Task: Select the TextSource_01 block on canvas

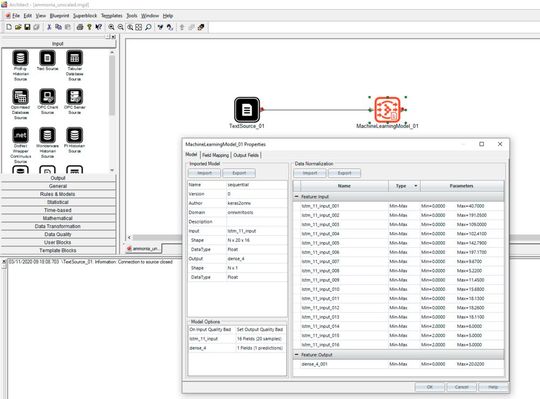Action: 247,110
